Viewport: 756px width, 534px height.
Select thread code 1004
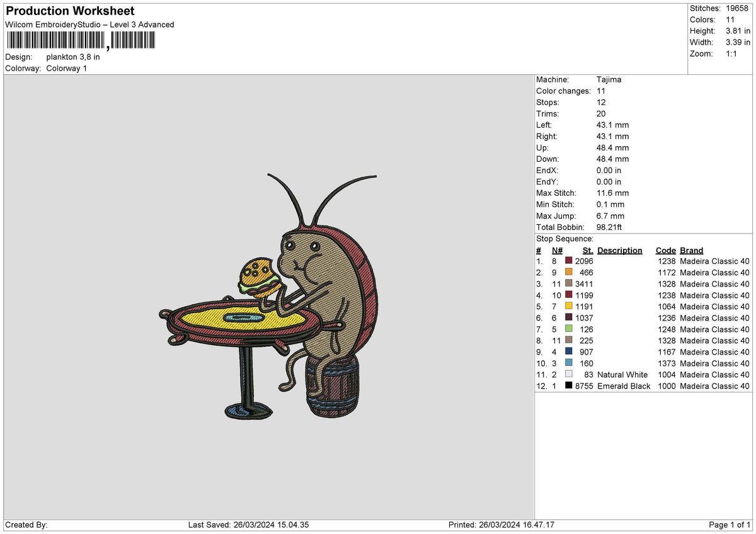tap(666, 374)
